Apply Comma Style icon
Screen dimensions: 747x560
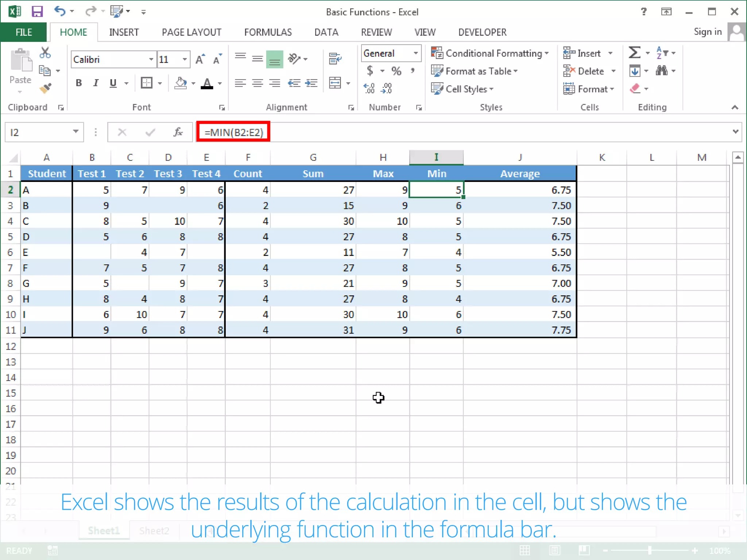(x=413, y=70)
